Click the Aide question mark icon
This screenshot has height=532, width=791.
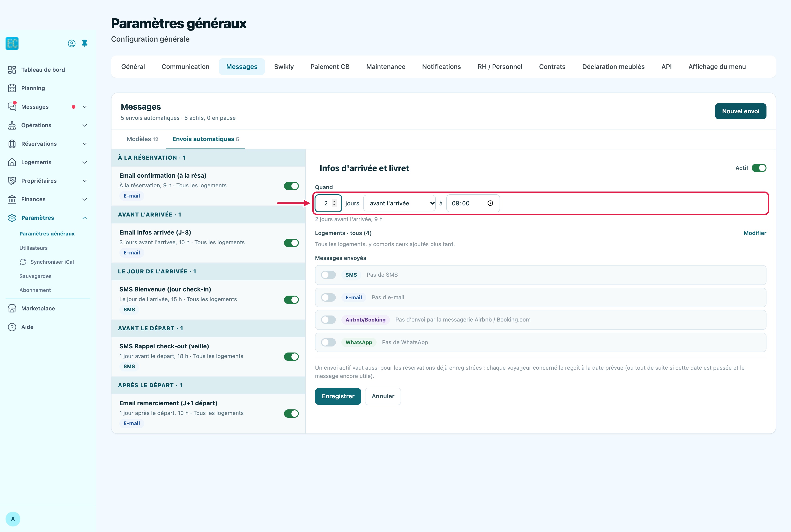(x=12, y=327)
